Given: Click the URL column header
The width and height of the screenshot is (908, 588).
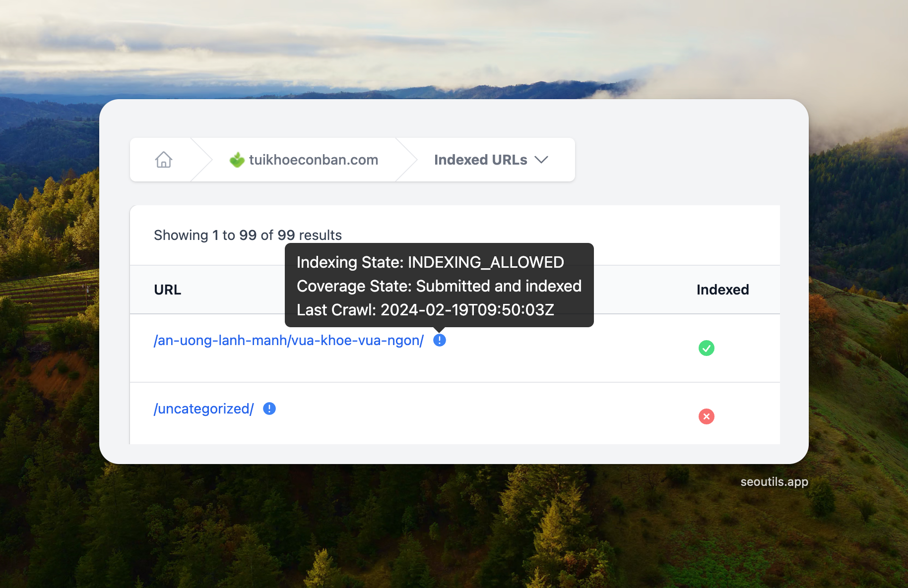Looking at the screenshot, I should click(x=168, y=290).
